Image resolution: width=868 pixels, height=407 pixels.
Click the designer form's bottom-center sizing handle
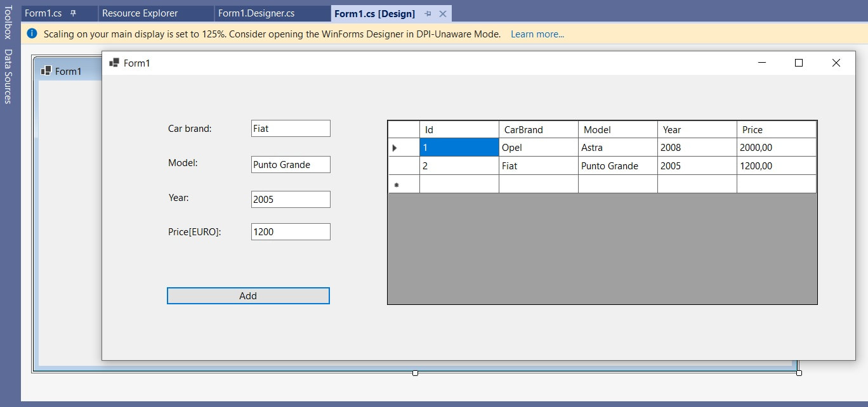[415, 373]
